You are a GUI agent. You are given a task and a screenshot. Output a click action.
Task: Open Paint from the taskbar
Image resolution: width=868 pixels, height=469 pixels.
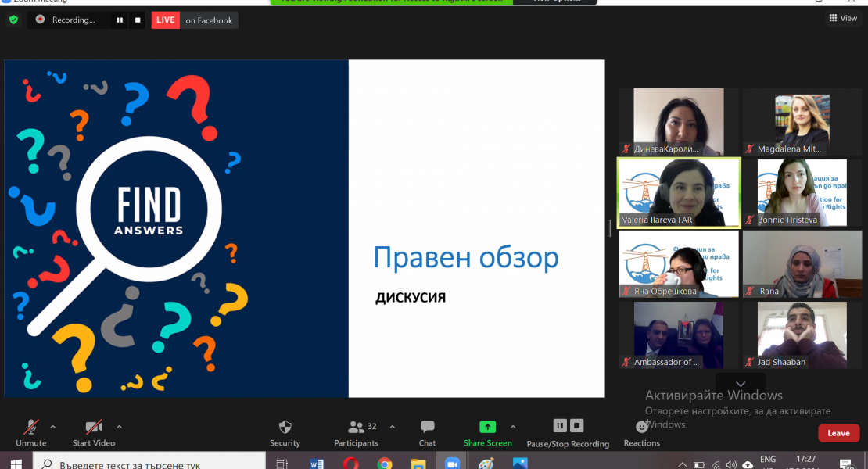pyautogui.click(x=486, y=464)
